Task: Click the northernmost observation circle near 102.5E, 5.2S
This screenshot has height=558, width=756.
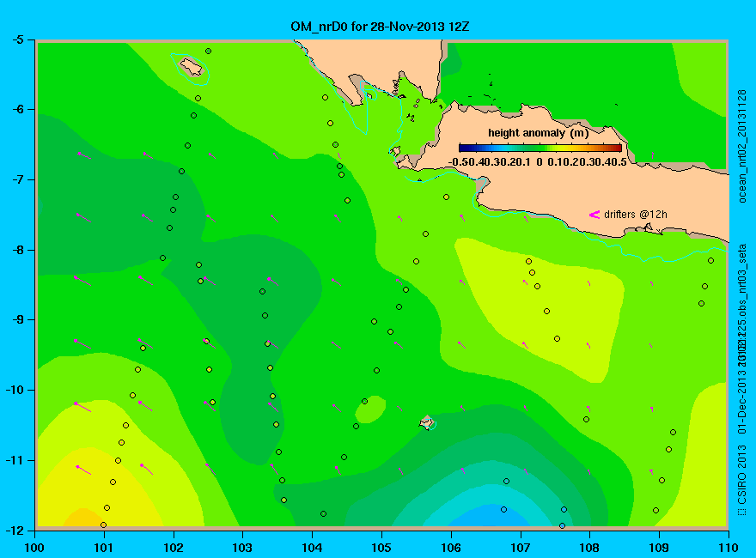Action: coord(208,51)
